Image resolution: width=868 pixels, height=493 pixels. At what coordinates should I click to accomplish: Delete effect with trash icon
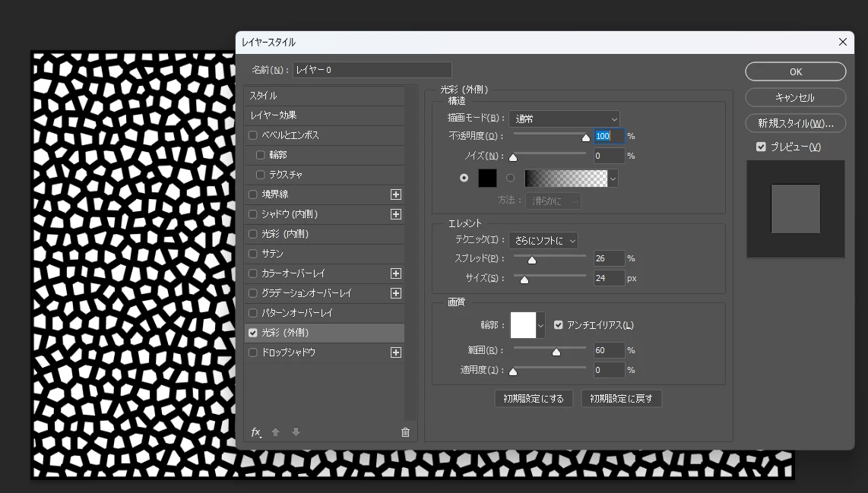pos(405,432)
